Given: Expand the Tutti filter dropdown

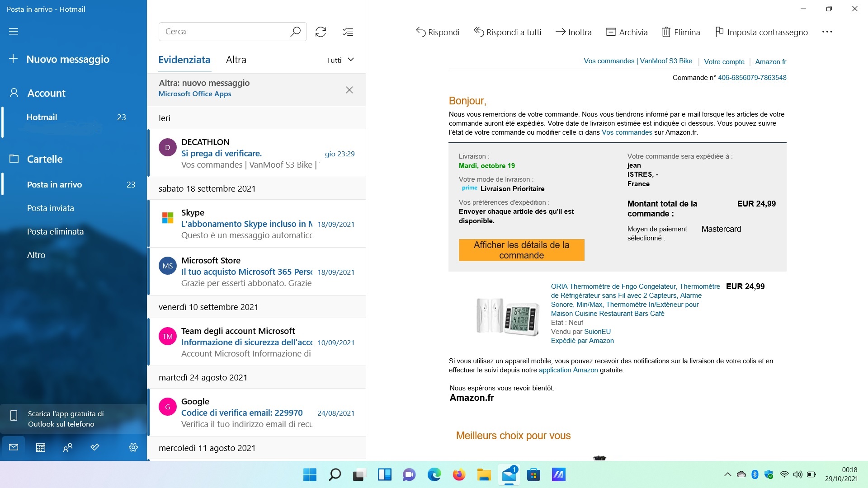Looking at the screenshot, I should (x=340, y=60).
